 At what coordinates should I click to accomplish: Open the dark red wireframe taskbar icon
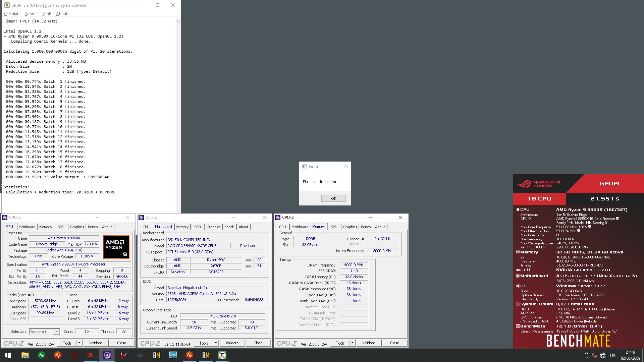pyautogui.click(x=74, y=355)
